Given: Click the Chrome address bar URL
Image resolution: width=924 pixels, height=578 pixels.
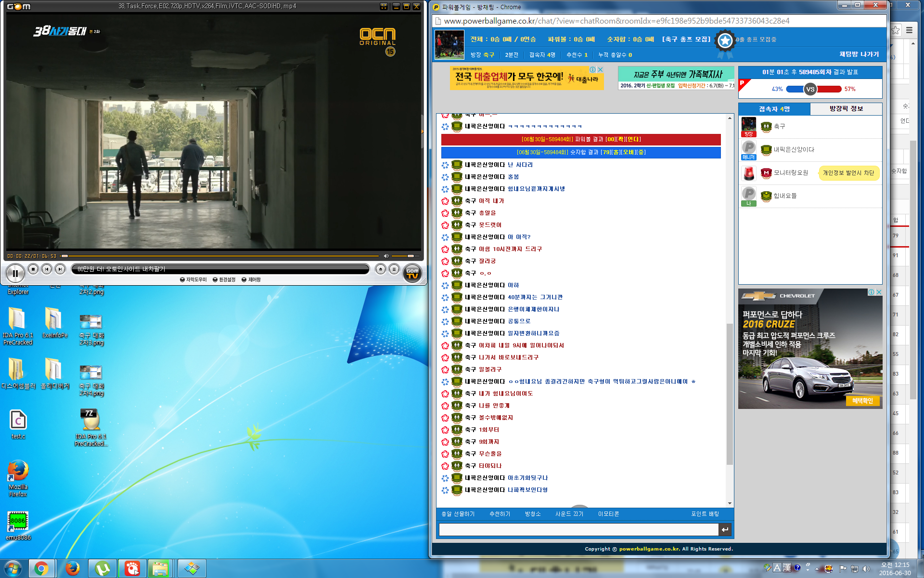Looking at the screenshot, I should click(x=616, y=21).
